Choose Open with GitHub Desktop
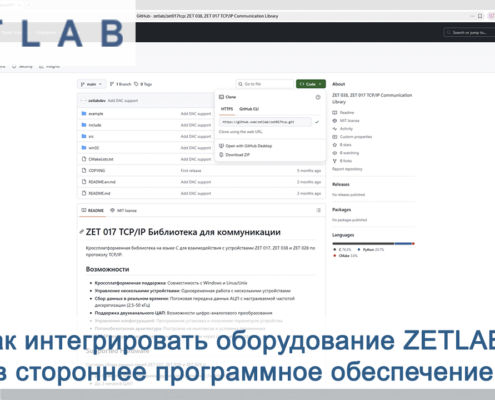This screenshot has height=400, width=495. click(x=249, y=146)
